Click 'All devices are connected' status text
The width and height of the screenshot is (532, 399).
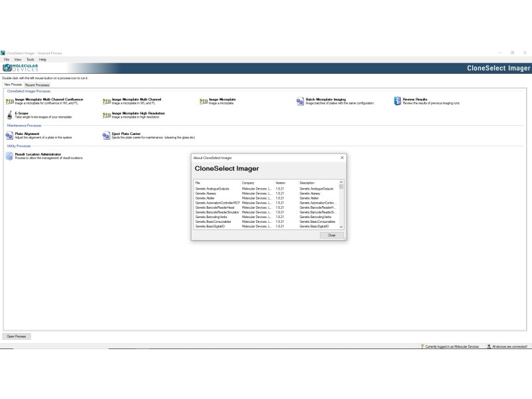[510, 346]
